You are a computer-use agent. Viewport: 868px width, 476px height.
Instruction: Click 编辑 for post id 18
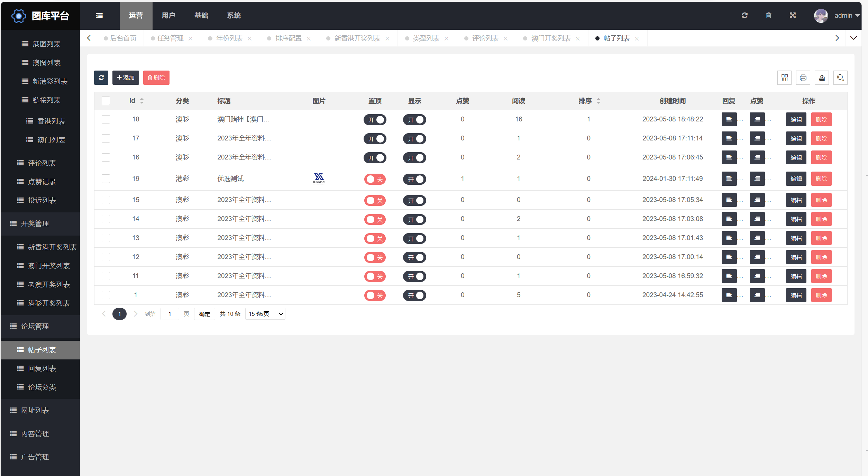coord(796,119)
